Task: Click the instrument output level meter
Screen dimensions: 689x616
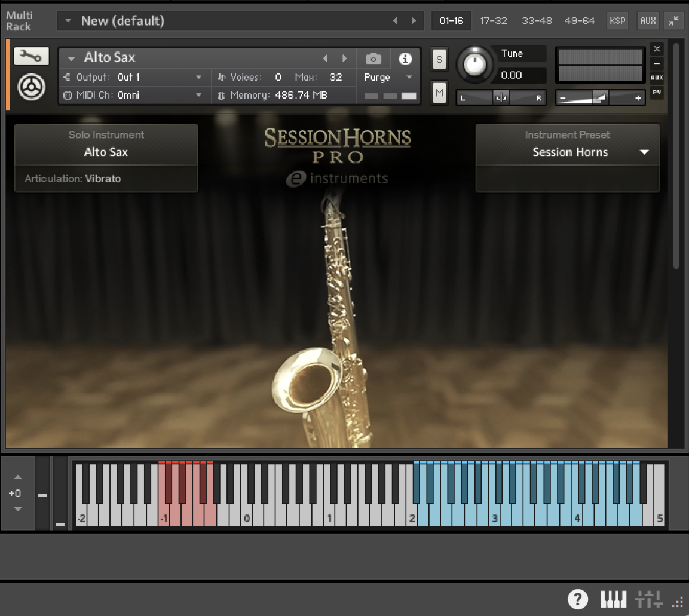Action: pyautogui.click(x=600, y=65)
